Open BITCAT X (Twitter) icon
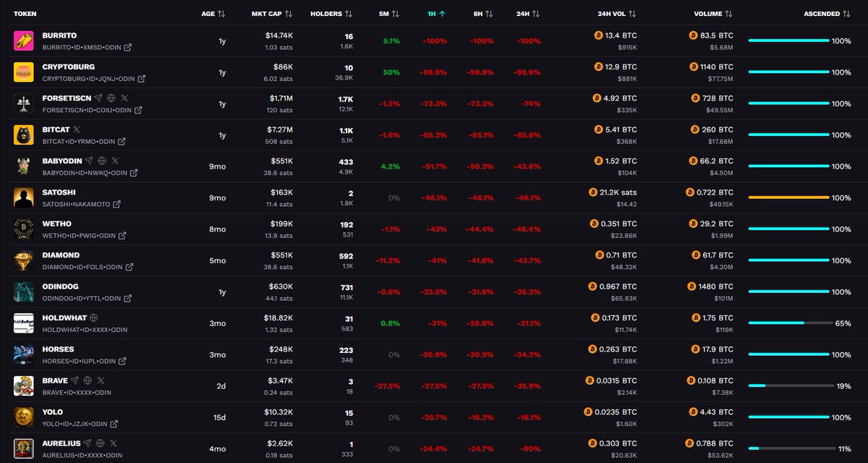The height and width of the screenshot is (463, 868). tap(77, 129)
